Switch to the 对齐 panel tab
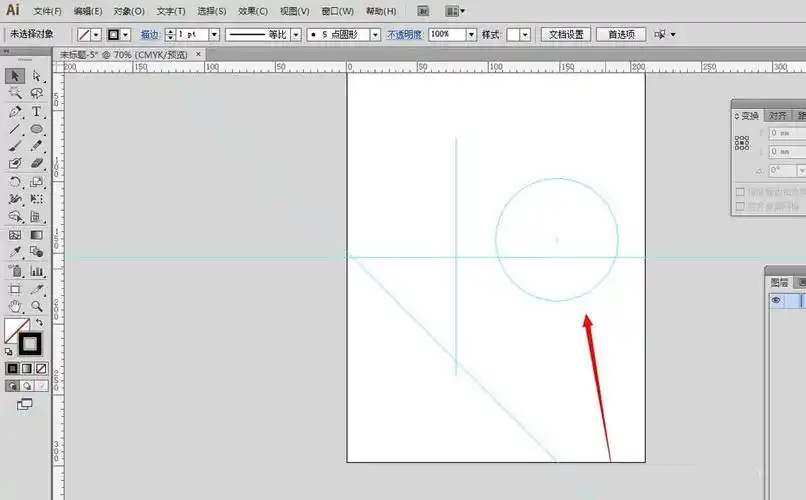Image resolution: width=806 pixels, height=500 pixels. [777, 115]
